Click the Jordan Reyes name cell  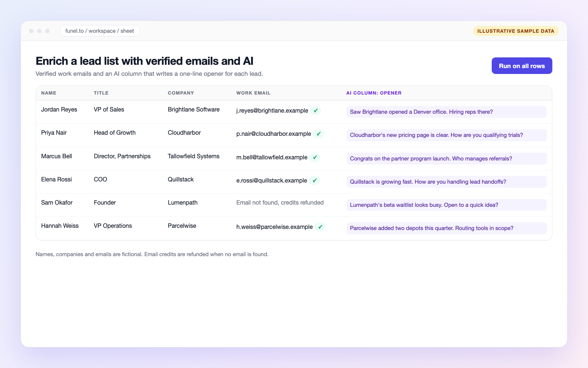coord(59,110)
